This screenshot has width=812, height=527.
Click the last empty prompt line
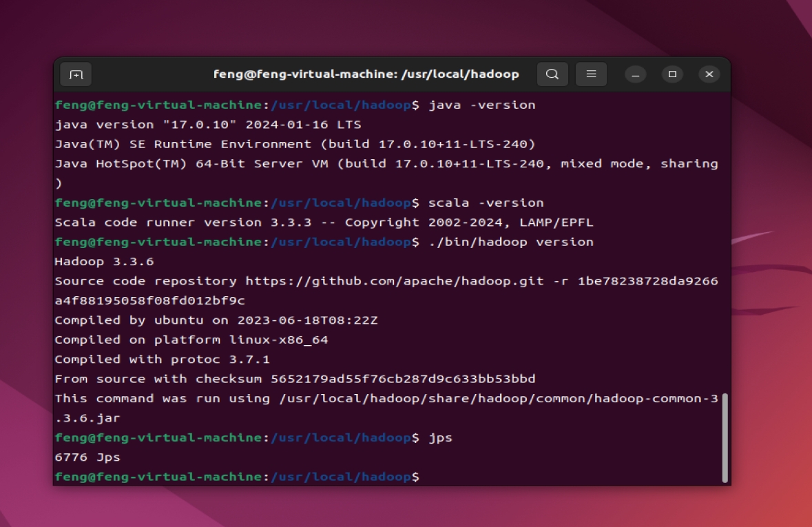click(237, 477)
